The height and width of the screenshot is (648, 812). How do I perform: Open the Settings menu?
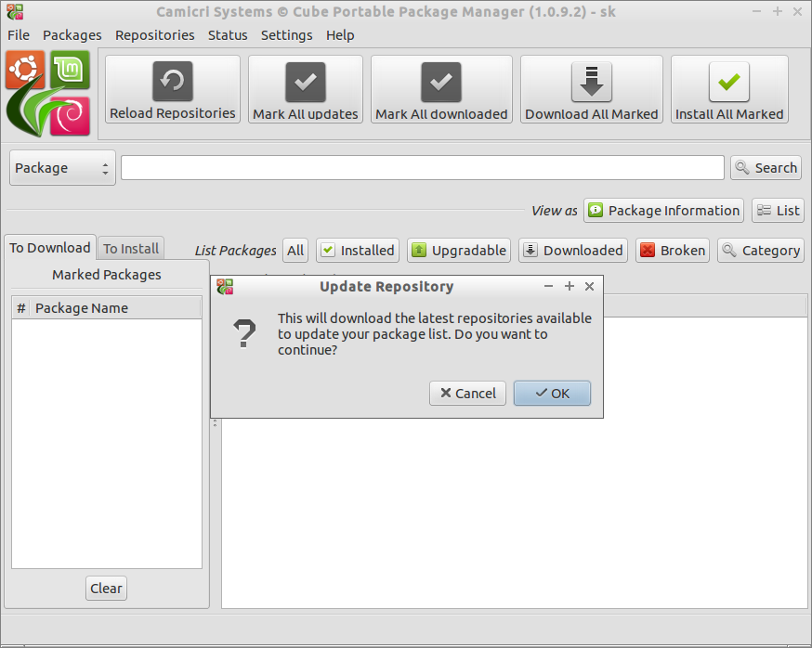pos(286,35)
